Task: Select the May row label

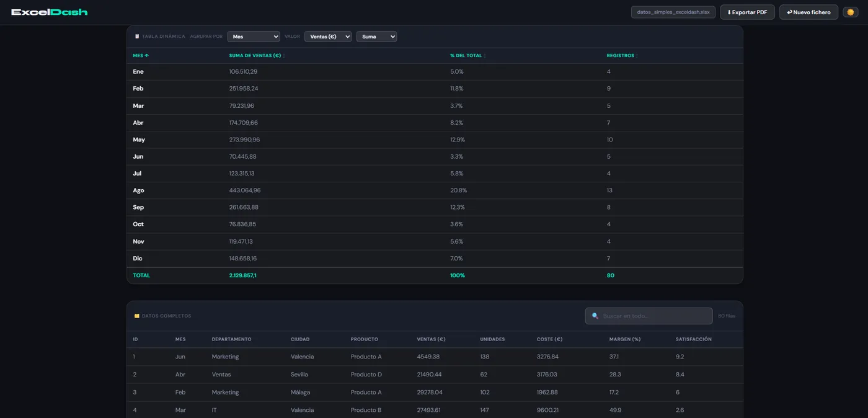Action: coord(139,140)
